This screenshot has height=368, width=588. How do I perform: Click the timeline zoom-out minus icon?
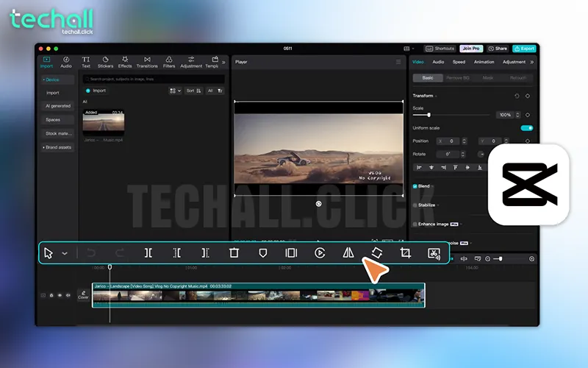point(487,259)
